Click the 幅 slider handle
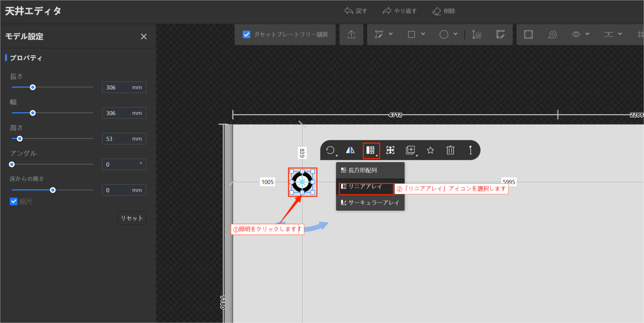This screenshot has height=323, width=644. pyautogui.click(x=33, y=113)
